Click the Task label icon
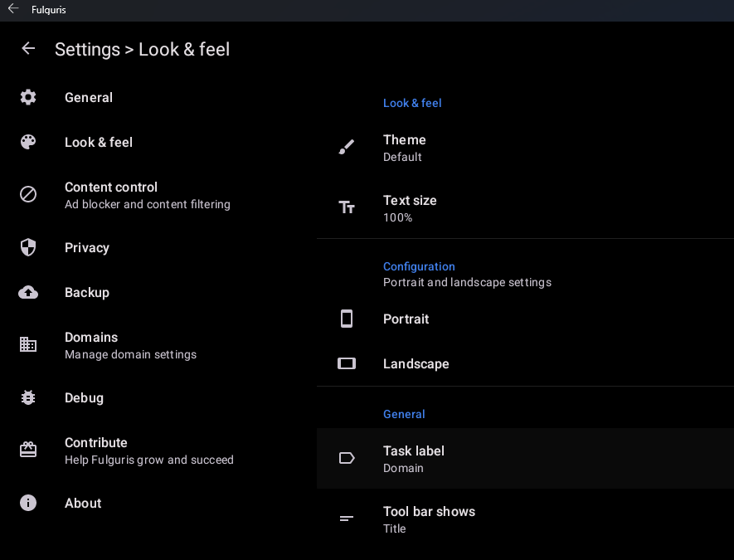The width and height of the screenshot is (734, 560). tap(346, 458)
